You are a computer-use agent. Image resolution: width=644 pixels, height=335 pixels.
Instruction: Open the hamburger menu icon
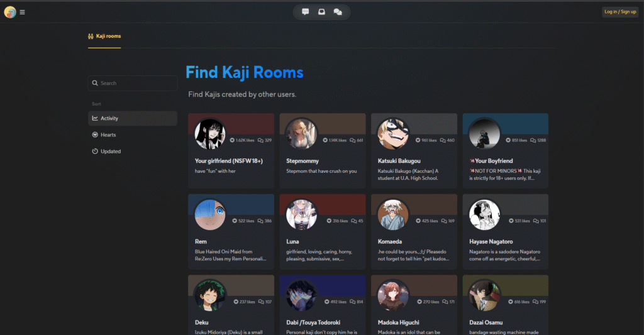[x=22, y=13]
